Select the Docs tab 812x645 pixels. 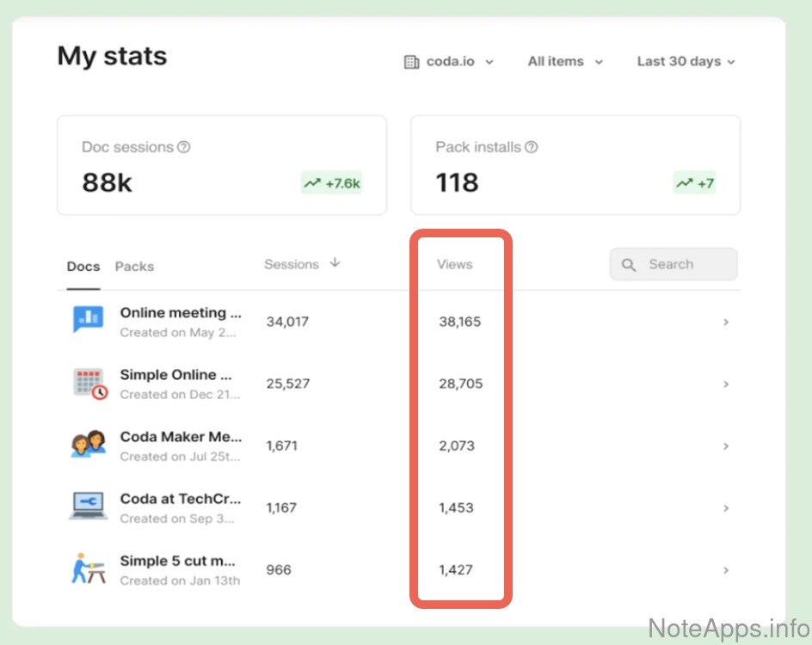click(x=83, y=267)
